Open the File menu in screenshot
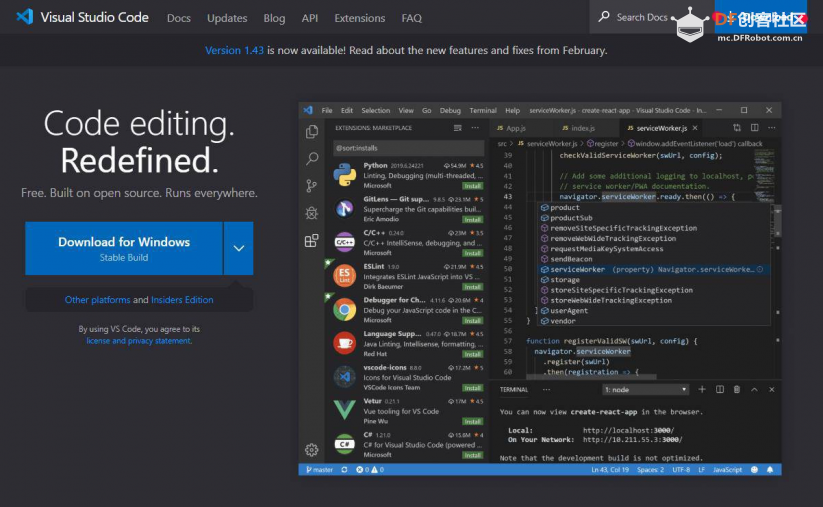823x507 pixels. point(327,110)
